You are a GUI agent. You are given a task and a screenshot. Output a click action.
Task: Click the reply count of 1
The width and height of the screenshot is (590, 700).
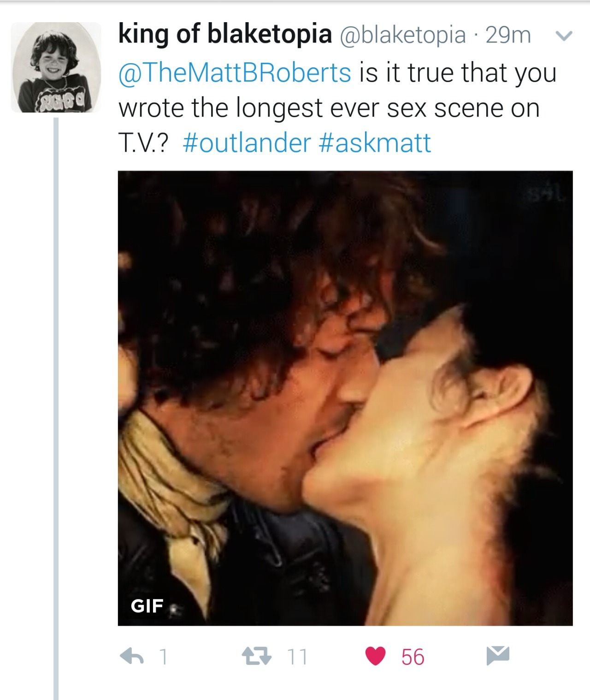tap(162, 657)
